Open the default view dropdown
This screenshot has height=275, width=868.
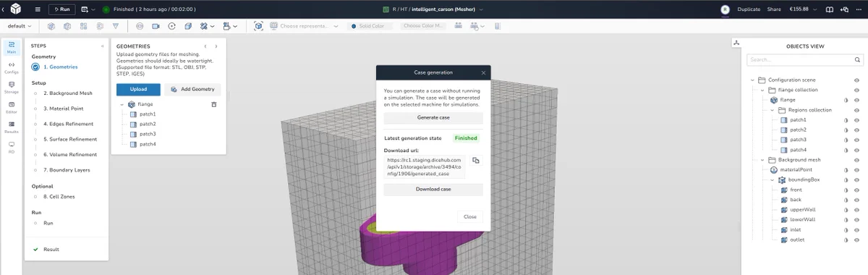pos(20,26)
